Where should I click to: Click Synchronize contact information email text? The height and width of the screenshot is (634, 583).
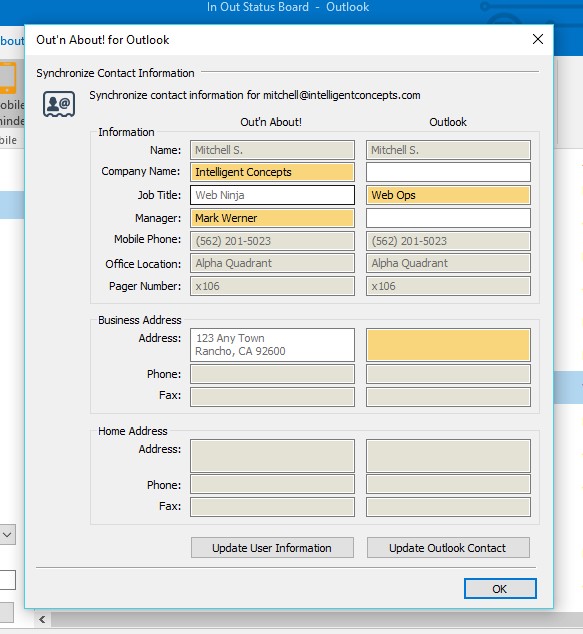point(255,95)
